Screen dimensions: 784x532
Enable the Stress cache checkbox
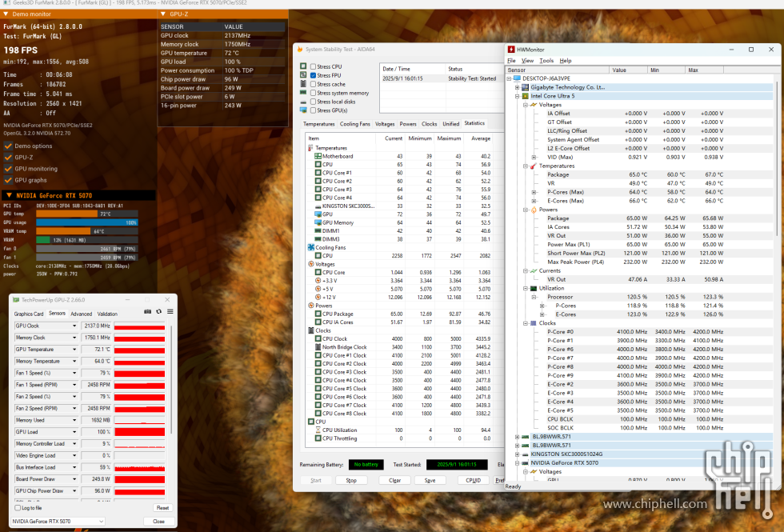coord(313,84)
